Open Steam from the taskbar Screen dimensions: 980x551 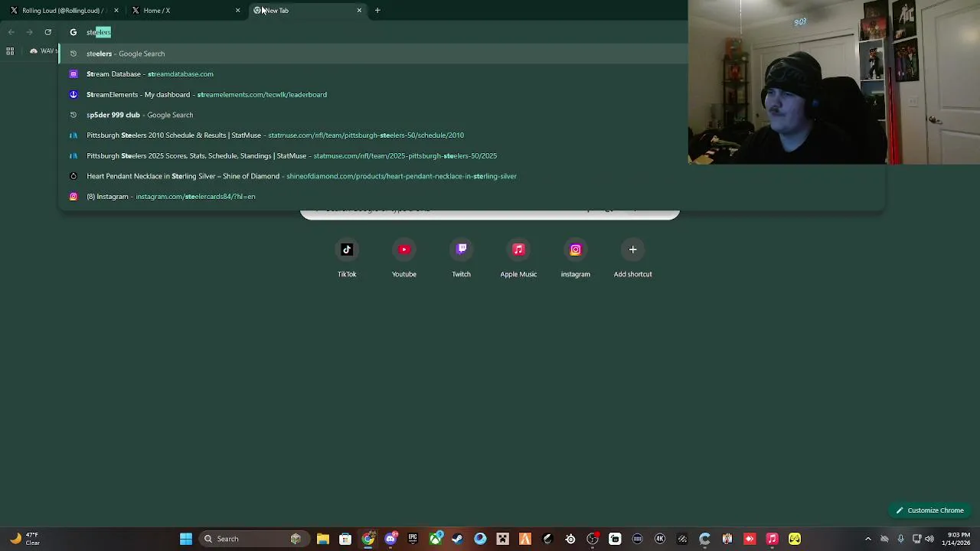[x=458, y=539]
